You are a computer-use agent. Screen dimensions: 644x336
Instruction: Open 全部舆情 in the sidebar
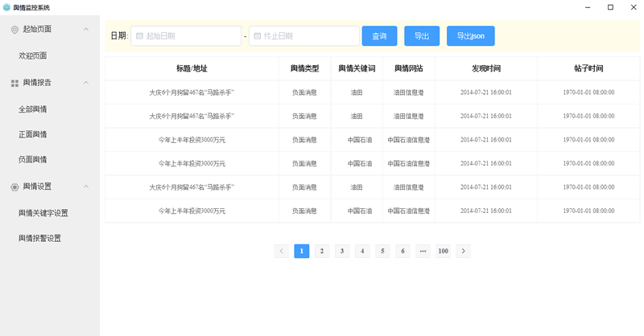coord(33,109)
